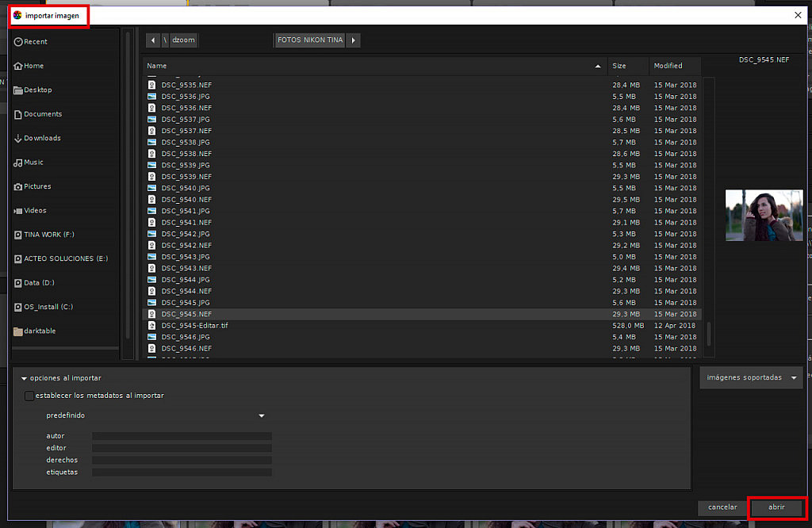Screen dimensions: 812x528
Task: Open the Downloads sidebar location
Action: [x=41, y=138]
